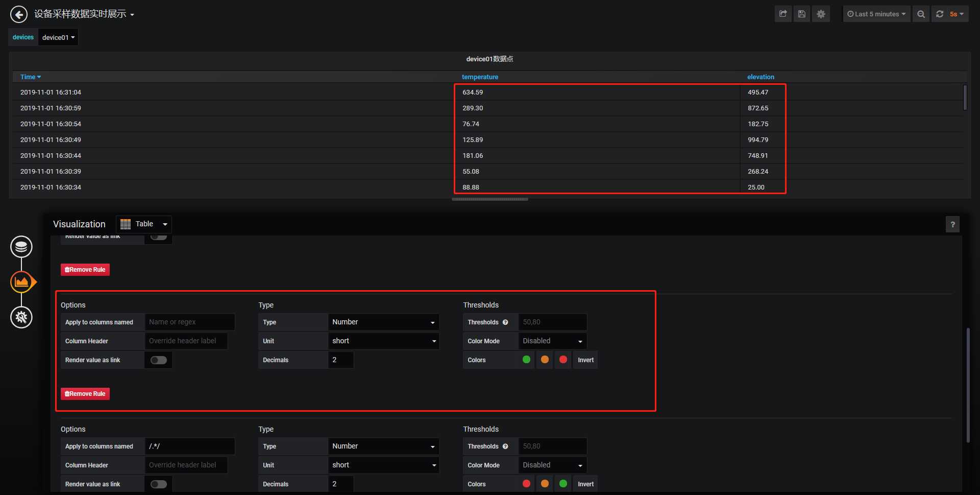The width and height of the screenshot is (980, 495).
Task: Focus the column name field containing /.*/
Action: tap(190, 446)
